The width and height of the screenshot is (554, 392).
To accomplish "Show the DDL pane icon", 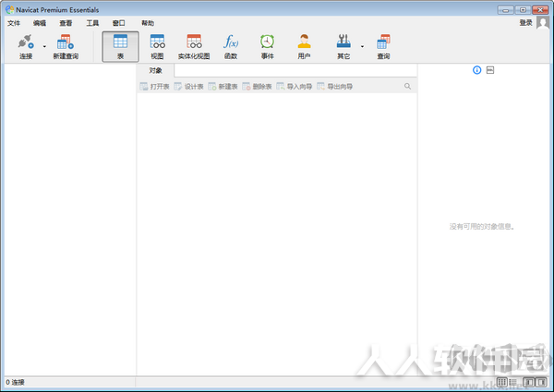I will click(490, 70).
